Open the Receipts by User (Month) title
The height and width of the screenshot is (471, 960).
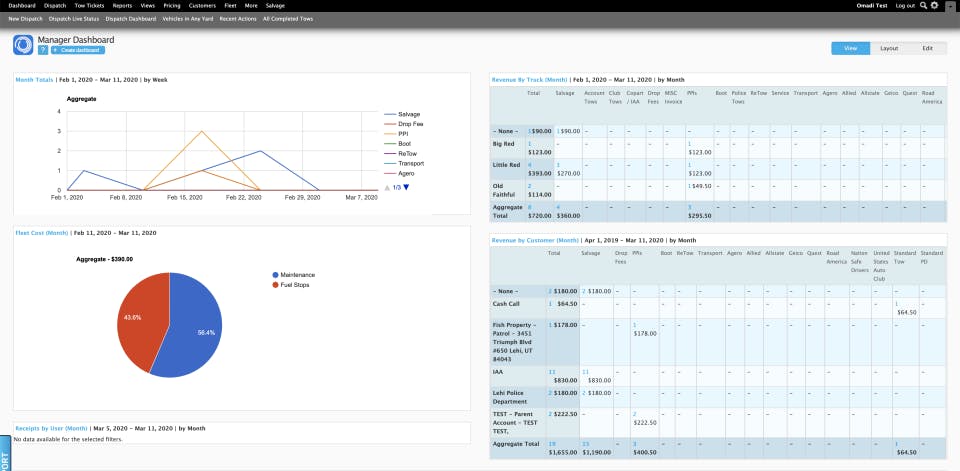[x=51, y=428]
